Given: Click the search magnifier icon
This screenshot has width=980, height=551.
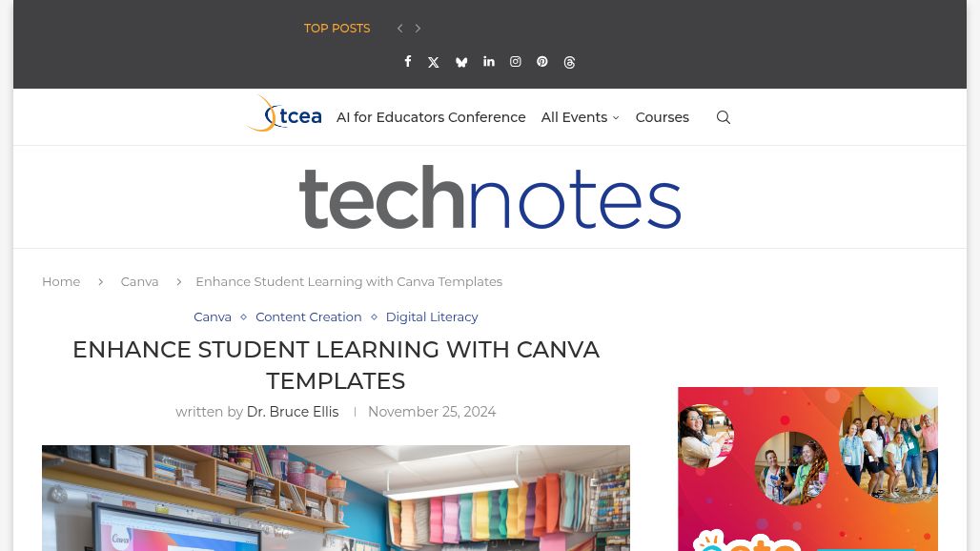Looking at the screenshot, I should point(724,117).
